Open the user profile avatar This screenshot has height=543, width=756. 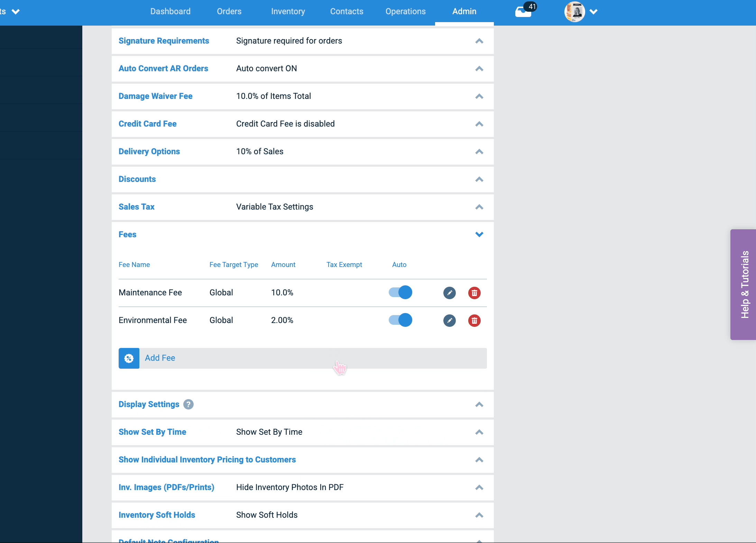coord(575,12)
